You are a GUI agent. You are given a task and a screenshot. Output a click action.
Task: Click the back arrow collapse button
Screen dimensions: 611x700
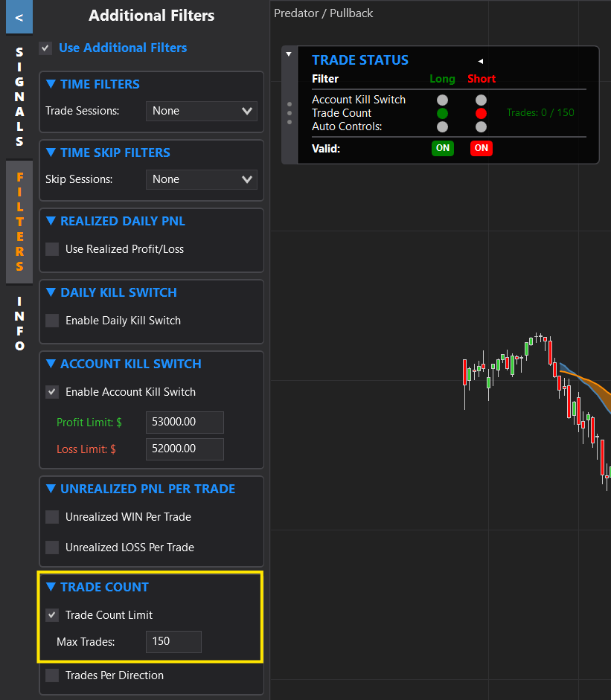point(19,17)
